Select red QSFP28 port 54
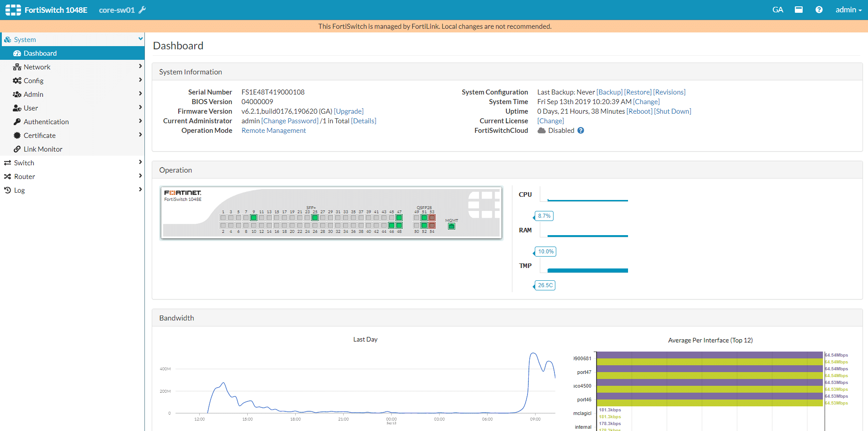This screenshot has height=431, width=868. click(x=432, y=226)
